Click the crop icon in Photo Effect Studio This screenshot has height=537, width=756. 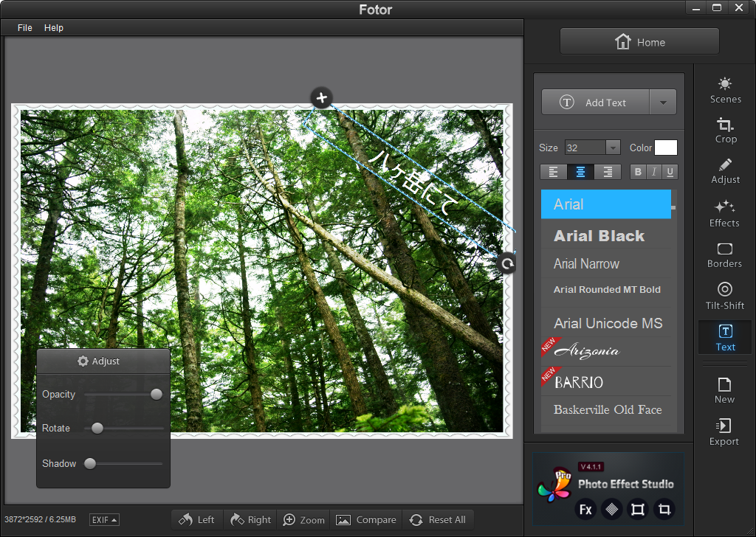[x=664, y=510]
